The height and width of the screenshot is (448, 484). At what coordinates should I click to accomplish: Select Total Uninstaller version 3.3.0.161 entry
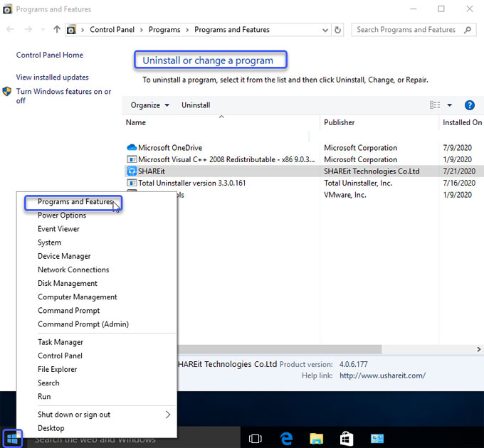pos(191,183)
